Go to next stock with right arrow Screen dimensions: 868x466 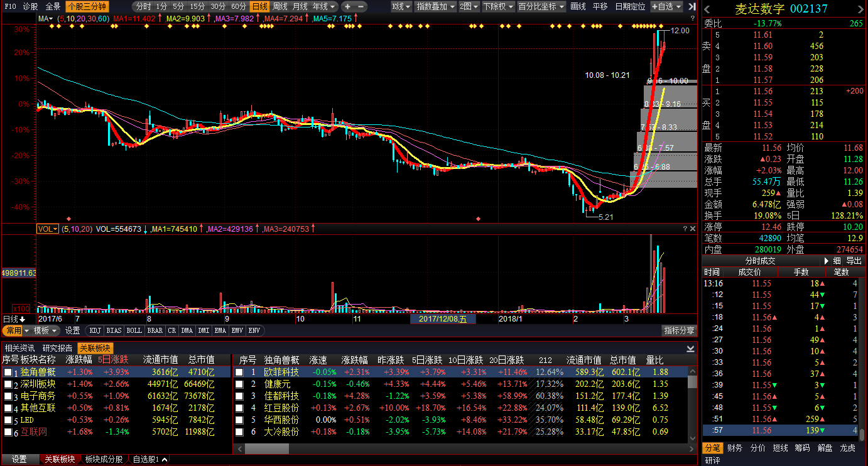pyautogui.click(x=861, y=9)
